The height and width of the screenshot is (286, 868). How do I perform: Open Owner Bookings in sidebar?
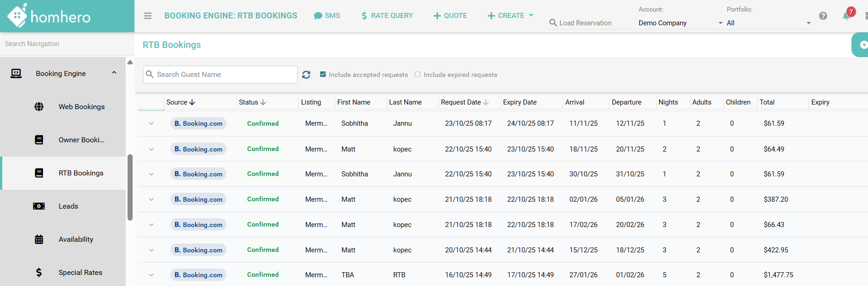(81, 140)
